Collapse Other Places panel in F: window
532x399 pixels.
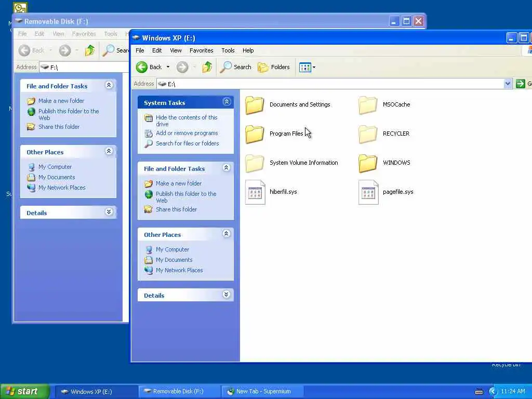pos(109,151)
